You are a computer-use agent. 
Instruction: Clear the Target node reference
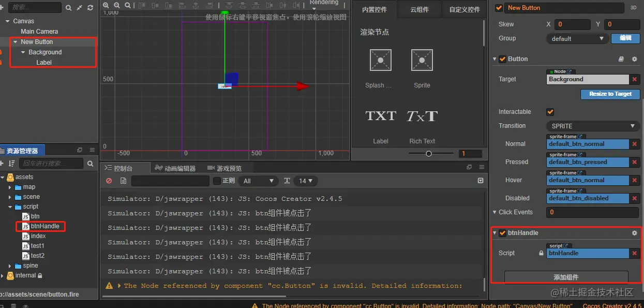pyautogui.click(x=635, y=79)
